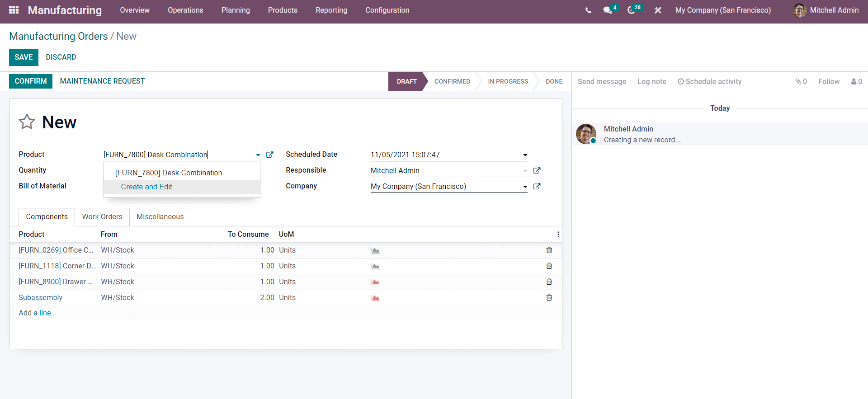This screenshot has width=868, height=399.
Task: Click the CONFIRM button
Action: (31, 81)
